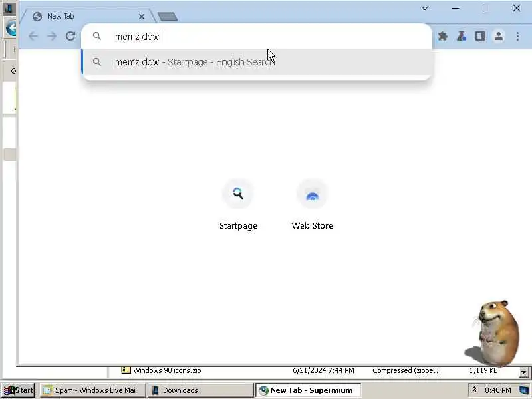Click the '6/21/2024 7:44 PM' date cell
The height and width of the screenshot is (399, 532).
click(x=323, y=370)
